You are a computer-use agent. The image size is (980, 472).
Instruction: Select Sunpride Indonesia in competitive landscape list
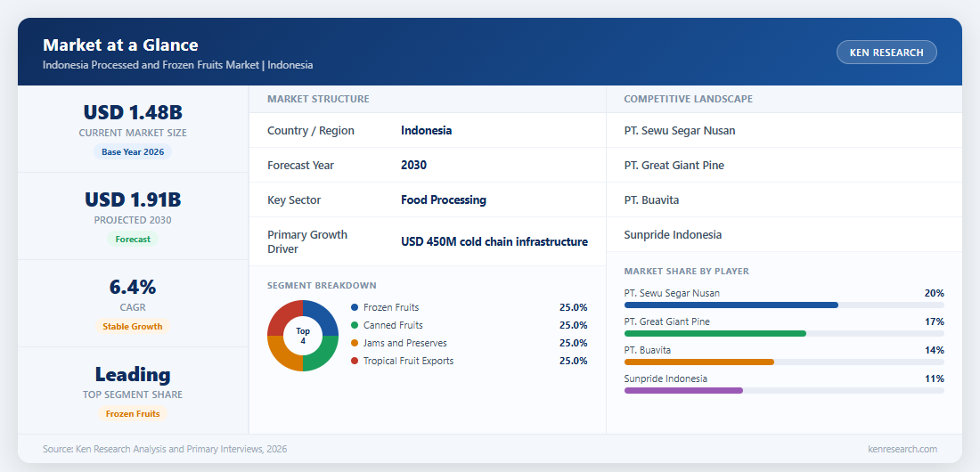tap(673, 235)
